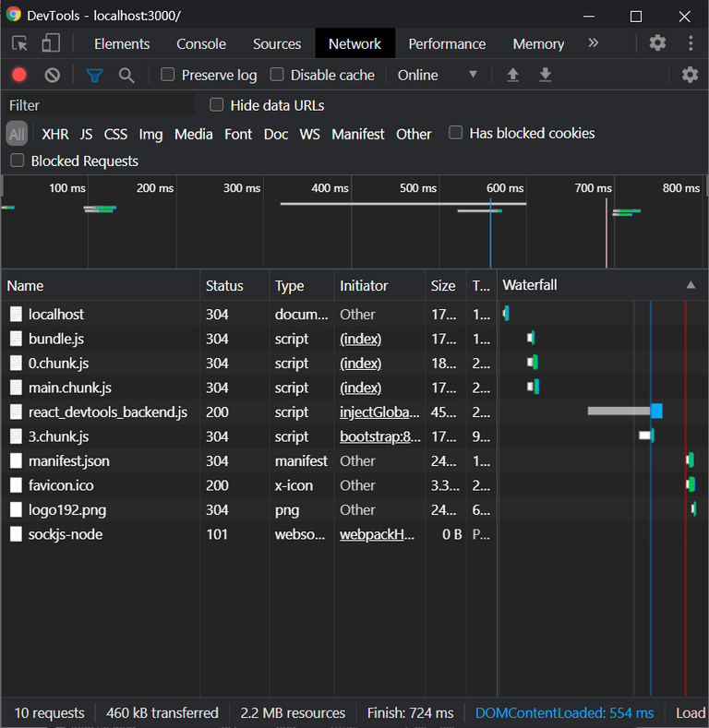This screenshot has height=728, width=709.
Task: Filter requests by Img
Action: [151, 134]
